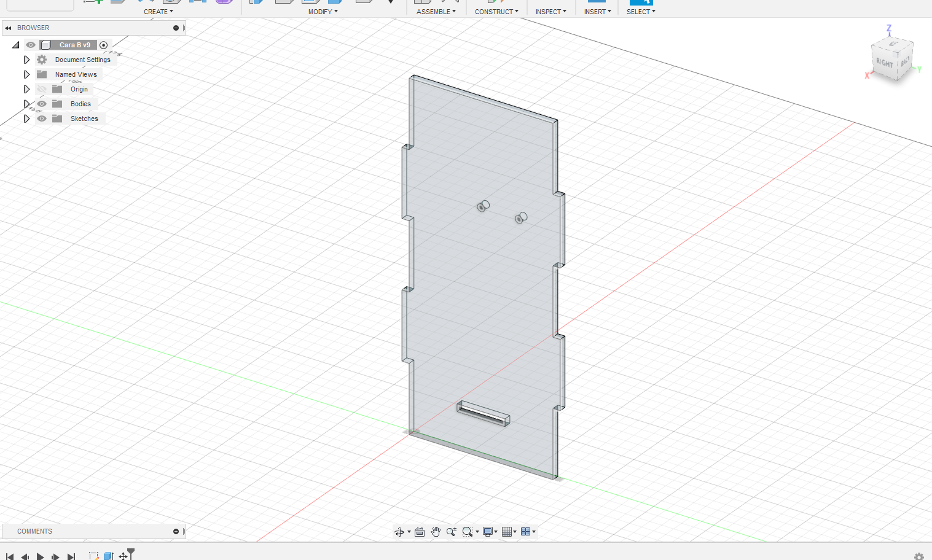Select the right circular hole on the plate
Image resolution: width=932 pixels, height=560 pixels.
pyautogui.click(x=521, y=218)
